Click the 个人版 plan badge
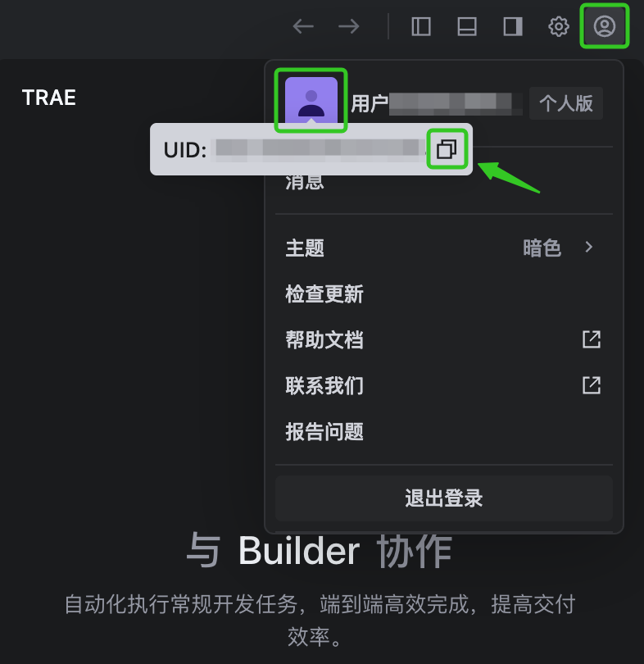Image resolution: width=644 pixels, height=664 pixels. click(x=565, y=103)
